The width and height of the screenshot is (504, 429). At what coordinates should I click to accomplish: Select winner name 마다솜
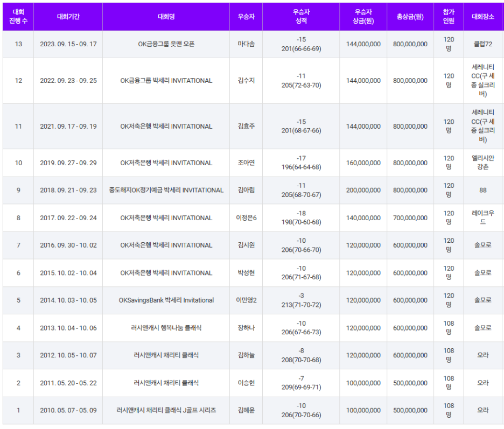(246, 44)
